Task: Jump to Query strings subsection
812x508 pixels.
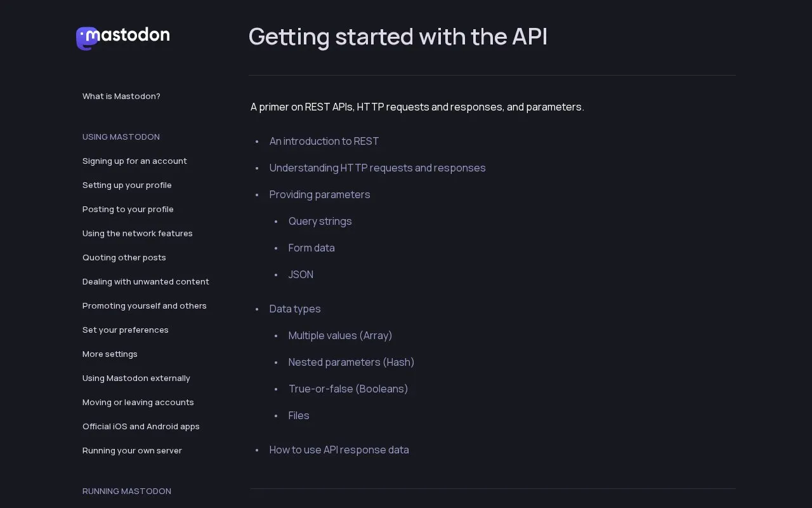Action: click(x=320, y=221)
